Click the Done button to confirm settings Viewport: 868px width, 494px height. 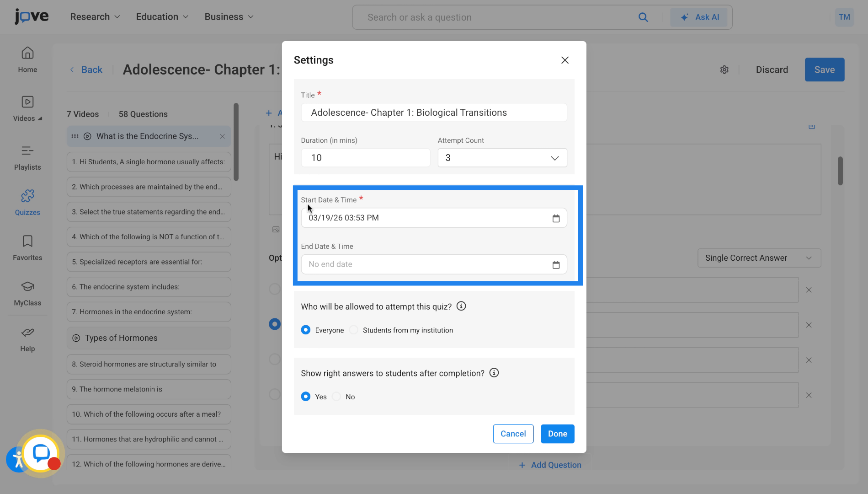557,434
